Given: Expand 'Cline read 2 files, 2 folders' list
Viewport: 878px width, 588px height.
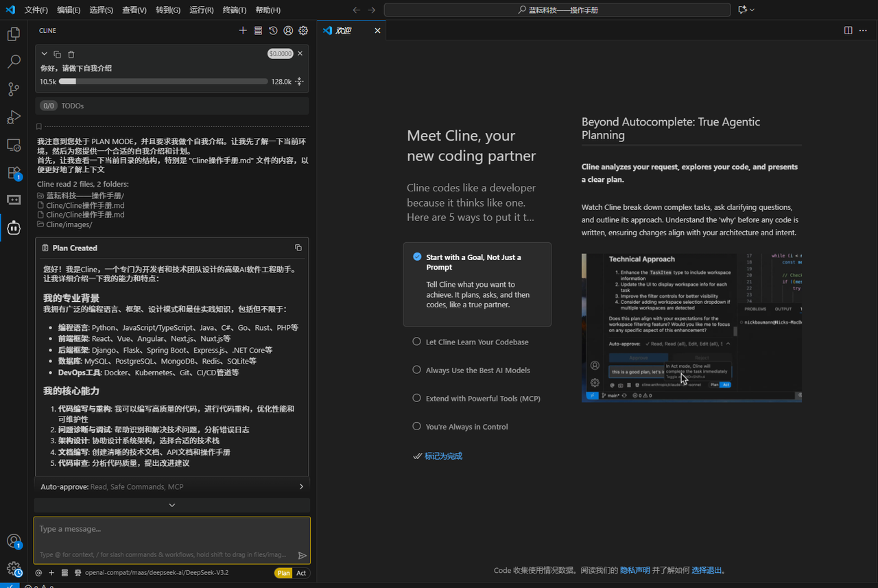Looking at the screenshot, I should [x=83, y=184].
